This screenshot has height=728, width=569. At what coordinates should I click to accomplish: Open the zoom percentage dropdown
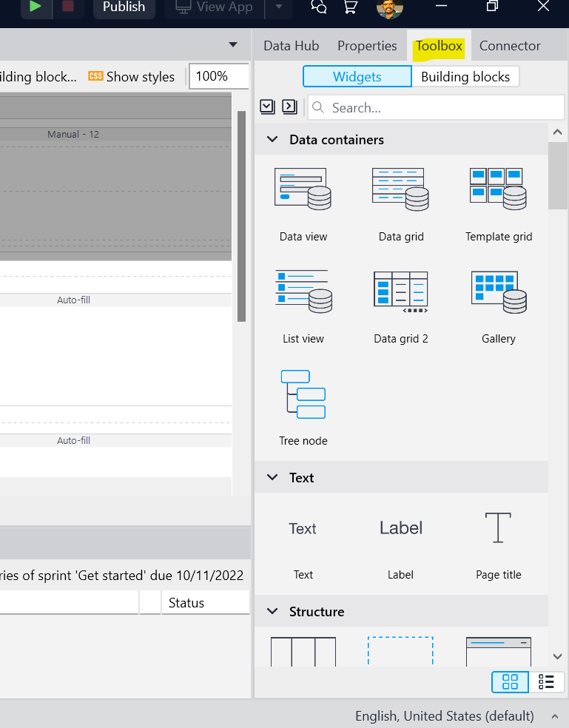(218, 76)
